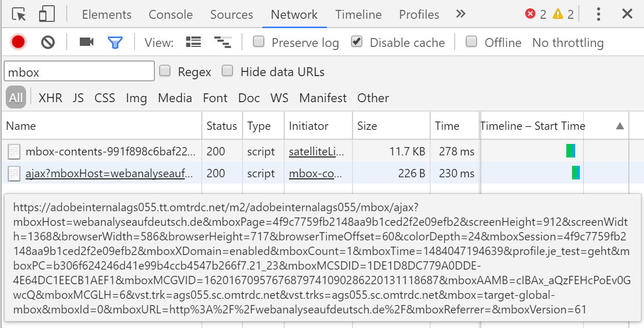Open the satelliteLi... initiator link

click(317, 152)
